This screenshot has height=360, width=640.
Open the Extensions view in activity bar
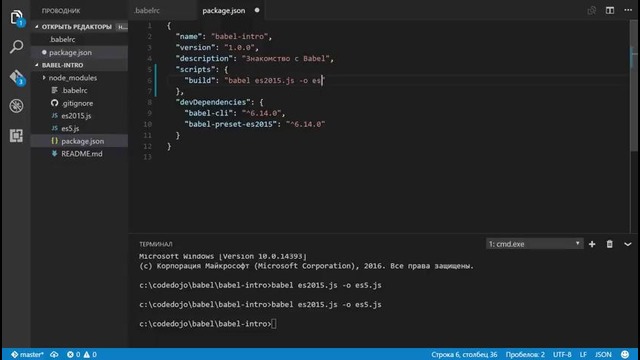pyautogui.click(x=16, y=136)
